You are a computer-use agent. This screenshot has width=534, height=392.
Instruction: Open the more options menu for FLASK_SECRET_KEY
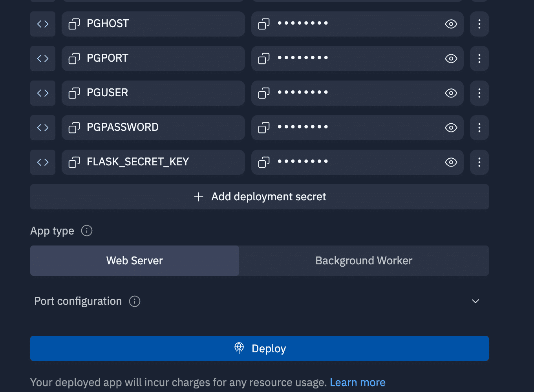[479, 162]
